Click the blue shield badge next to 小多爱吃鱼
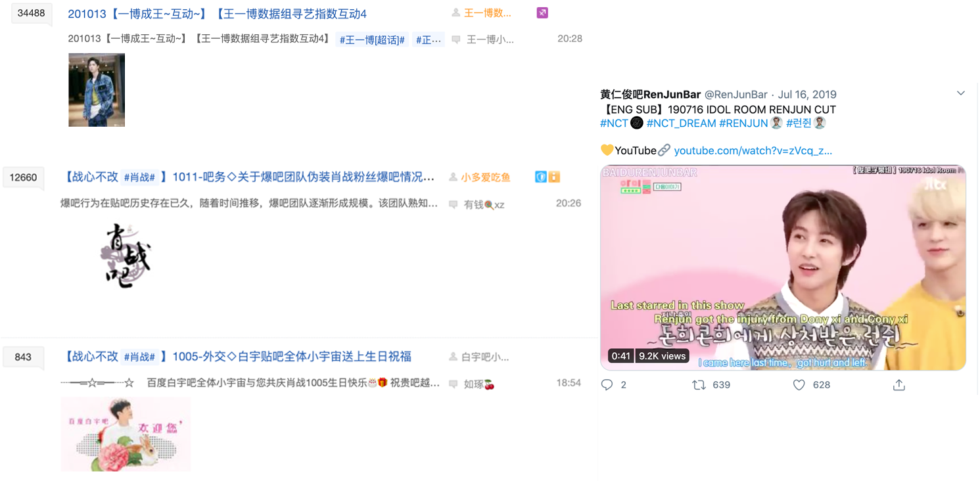Viewport: 980px width, 481px height. pyautogui.click(x=540, y=177)
